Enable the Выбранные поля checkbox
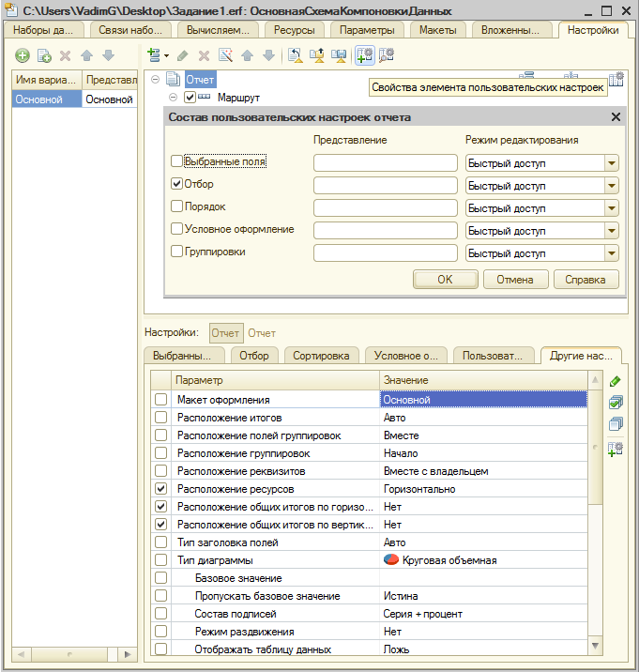The width and height of the screenshot is (639, 672). point(177,161)
